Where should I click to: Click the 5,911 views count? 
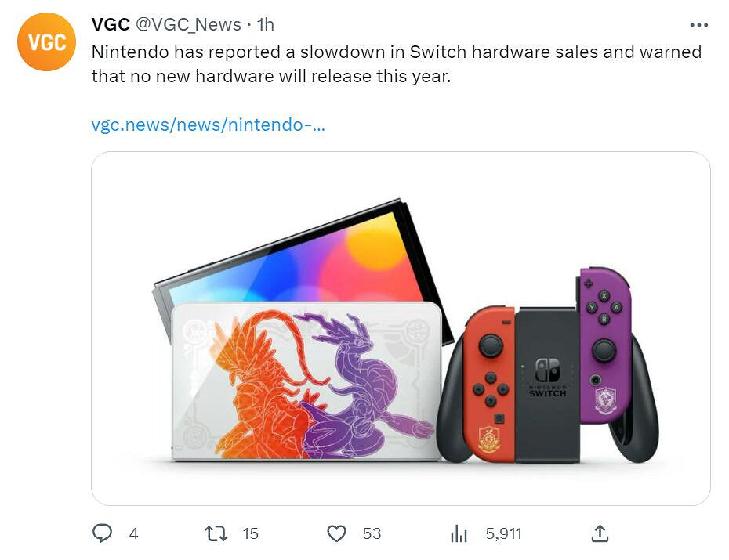[x=503, y=533]
